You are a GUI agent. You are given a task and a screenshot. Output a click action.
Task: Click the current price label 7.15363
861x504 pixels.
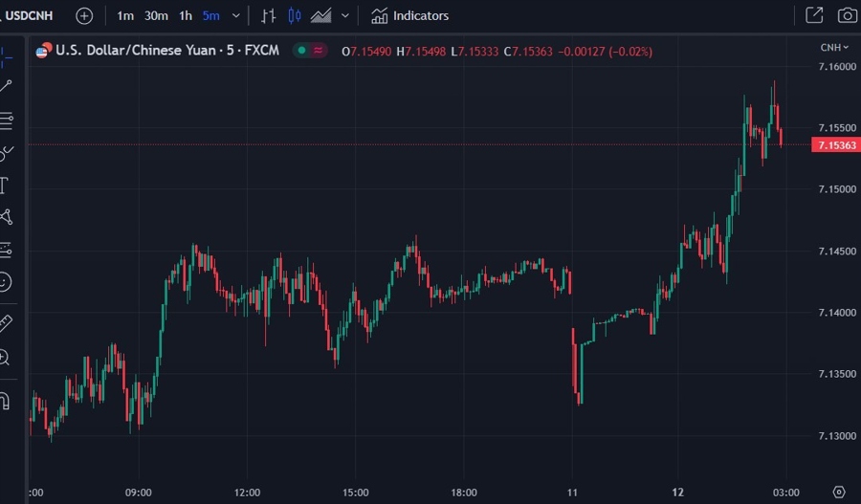click(x=836, y=145)
